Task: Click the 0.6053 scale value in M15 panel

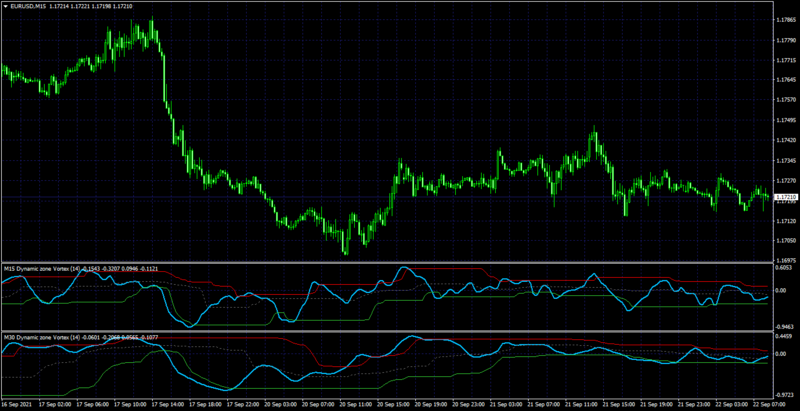Action: (x=783, y=268)
